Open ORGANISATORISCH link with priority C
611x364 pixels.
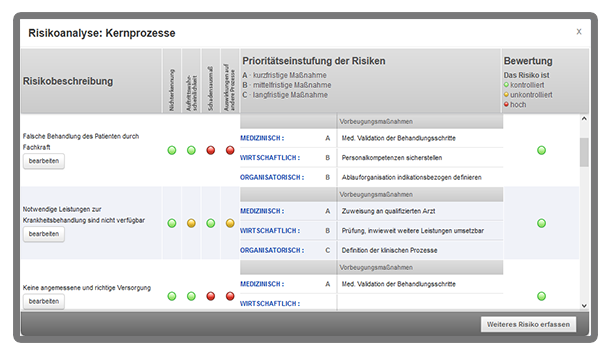[x=272, y=250]
